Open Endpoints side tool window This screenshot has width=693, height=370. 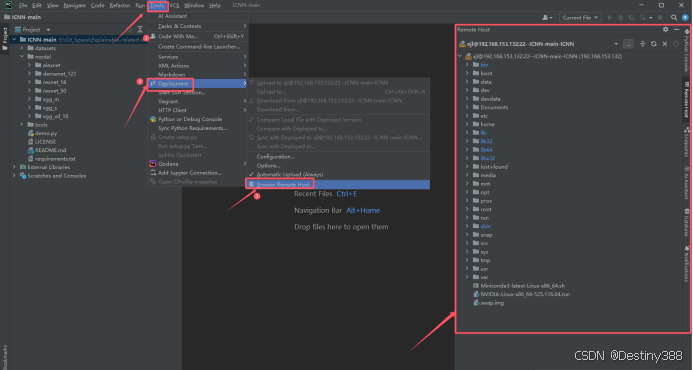pyautogui.click(x=687, y=141)
